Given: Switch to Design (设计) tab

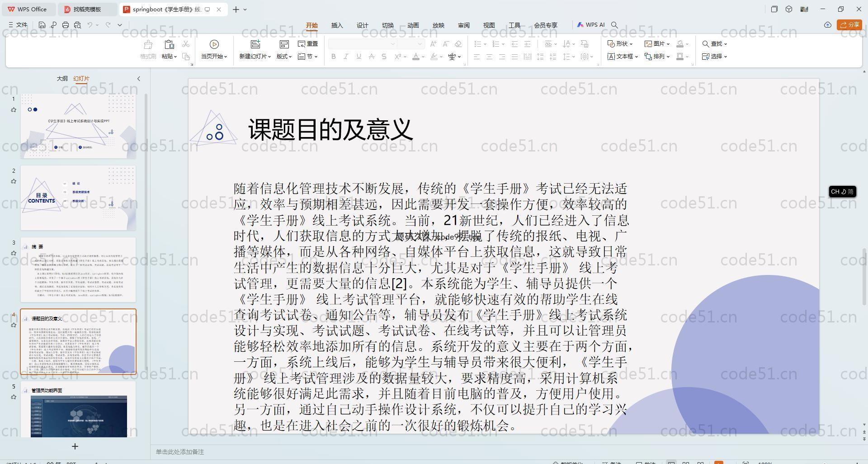Looking at the screenshot, I should [x=363, y=25].
